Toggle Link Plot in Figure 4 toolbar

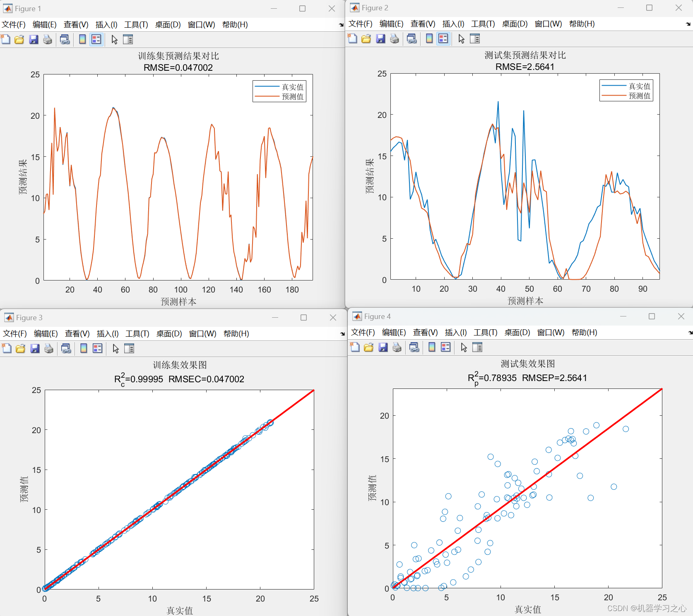414,347
